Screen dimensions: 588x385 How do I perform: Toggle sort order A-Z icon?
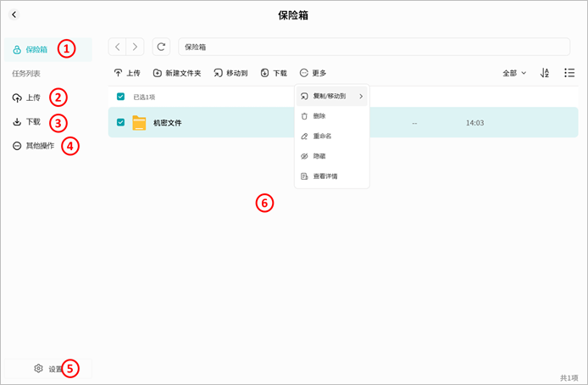coord(545,73)
